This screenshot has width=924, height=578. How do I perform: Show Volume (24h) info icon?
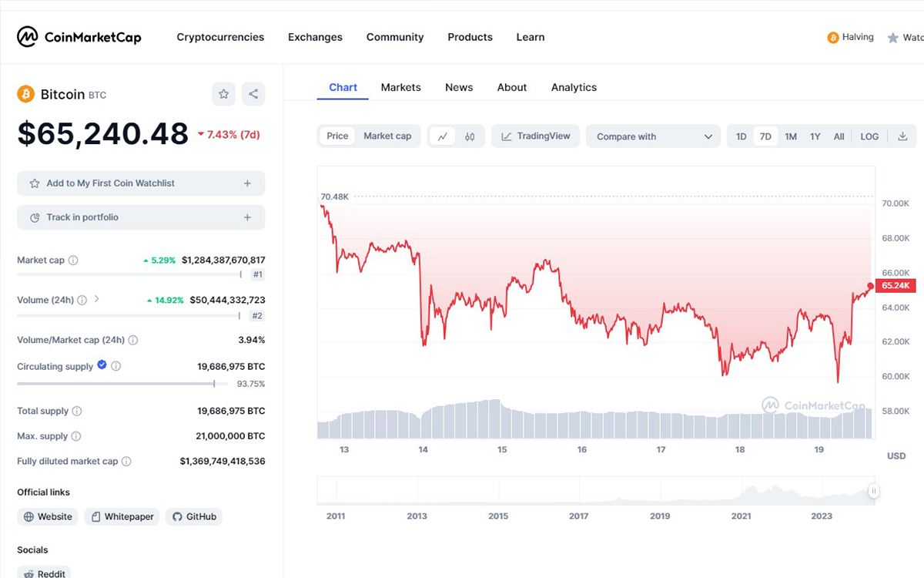pos(82,300)
